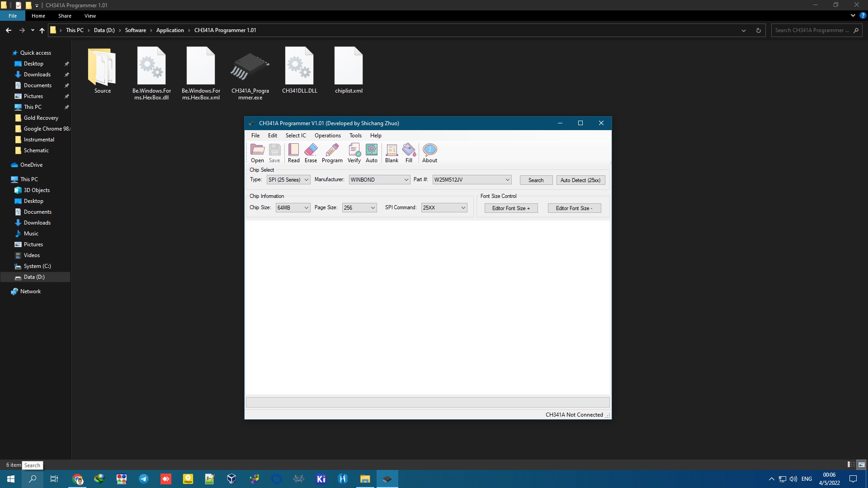Open the Select IC menu
The height and width of the screenshot is (488, 868).
pyautogui.click(x=296, y=136)
